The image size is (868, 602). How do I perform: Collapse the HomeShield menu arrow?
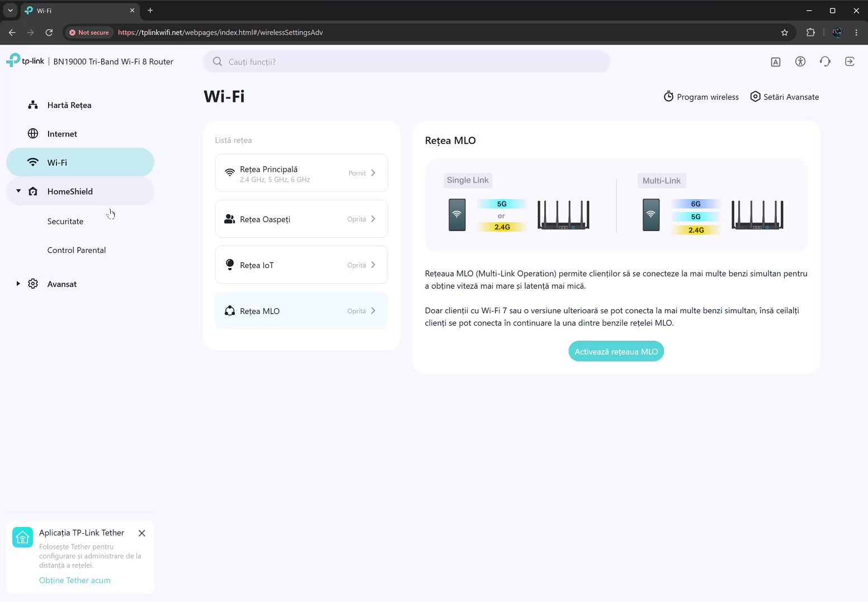(18, 191)
